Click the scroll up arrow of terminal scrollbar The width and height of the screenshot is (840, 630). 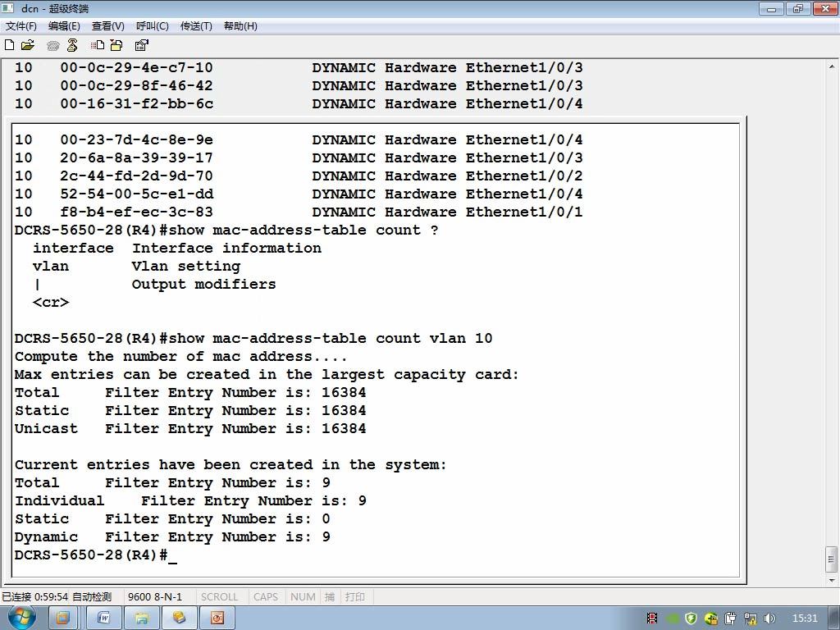(x=832, y=67)
